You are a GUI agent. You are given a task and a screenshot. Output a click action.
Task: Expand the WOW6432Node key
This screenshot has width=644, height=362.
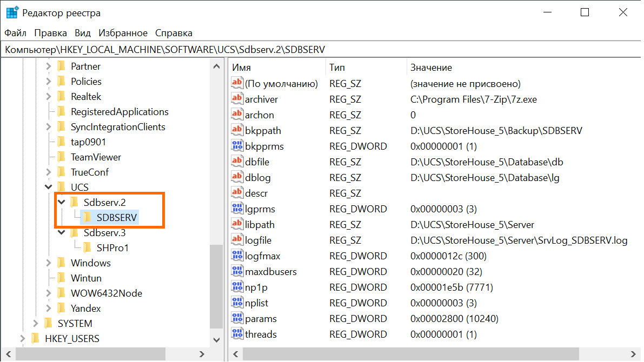point(48,293)
